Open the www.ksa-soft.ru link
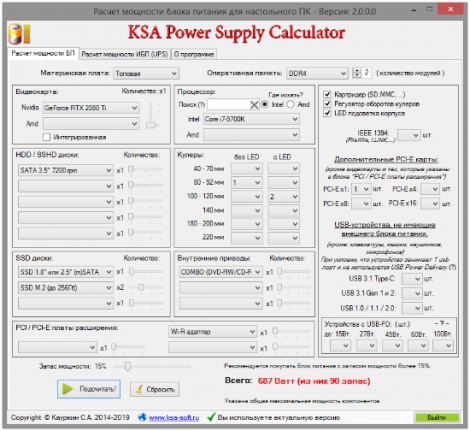Image resolution: width=470 pixels, height=431 pixels. (174, 418)
